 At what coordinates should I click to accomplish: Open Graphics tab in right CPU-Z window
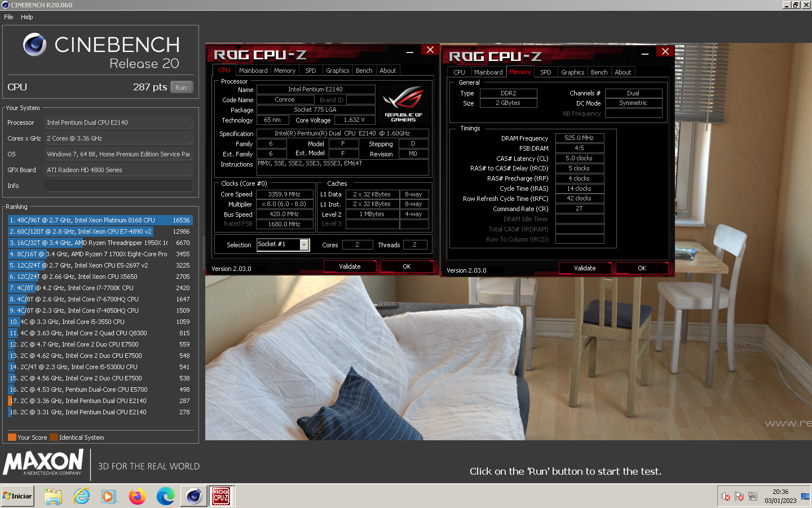573,72
